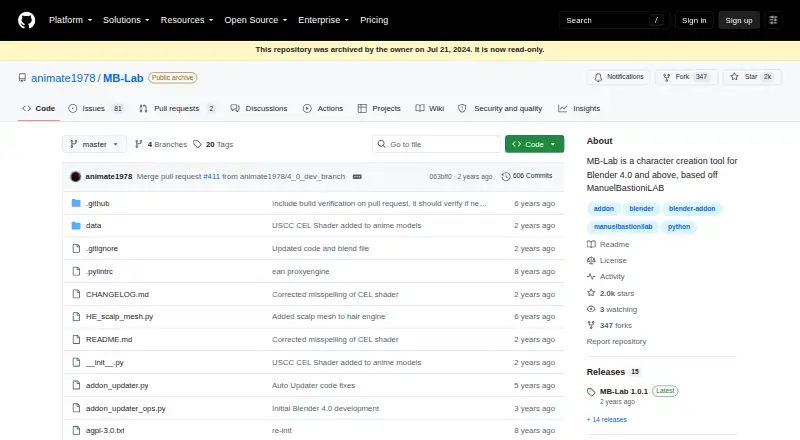This screenshot has height=440, width=800.
Task: Open the Discussions tab
Action: coord(259,108)
